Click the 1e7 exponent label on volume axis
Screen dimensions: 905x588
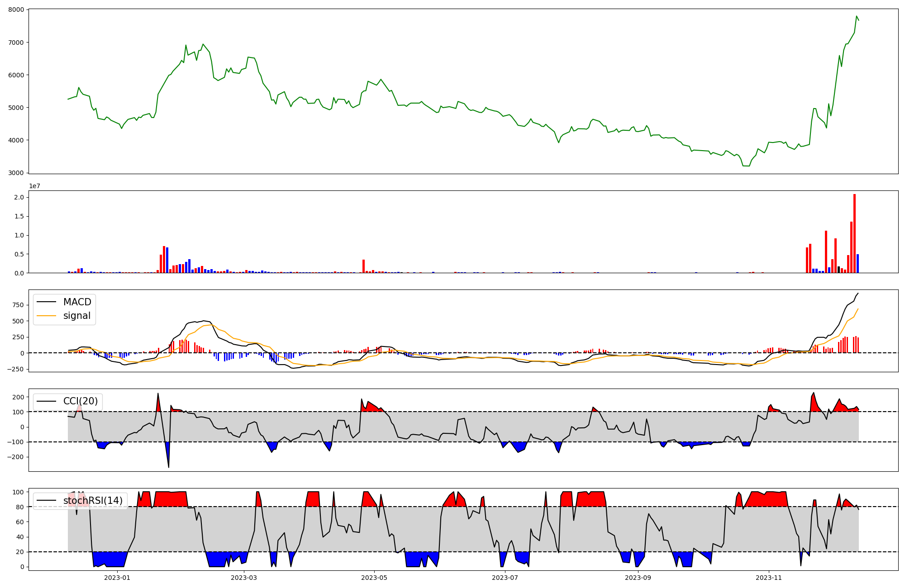[x=35, y=186]
